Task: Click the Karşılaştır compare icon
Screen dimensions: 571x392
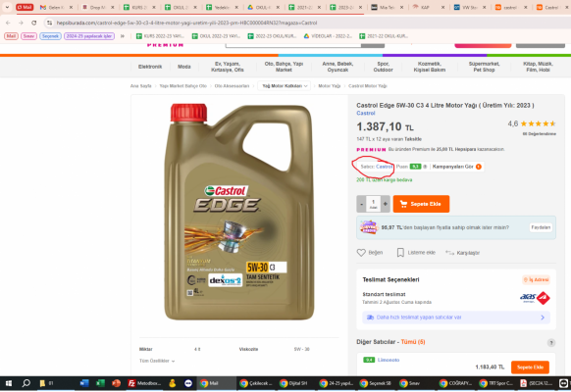Action: click(449, 253)
